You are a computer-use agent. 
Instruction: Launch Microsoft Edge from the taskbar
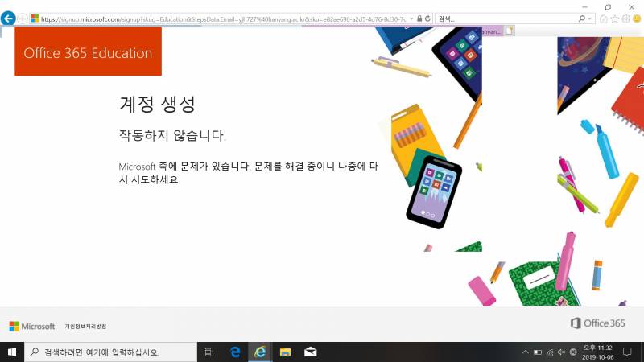click(x=235, y=352)
